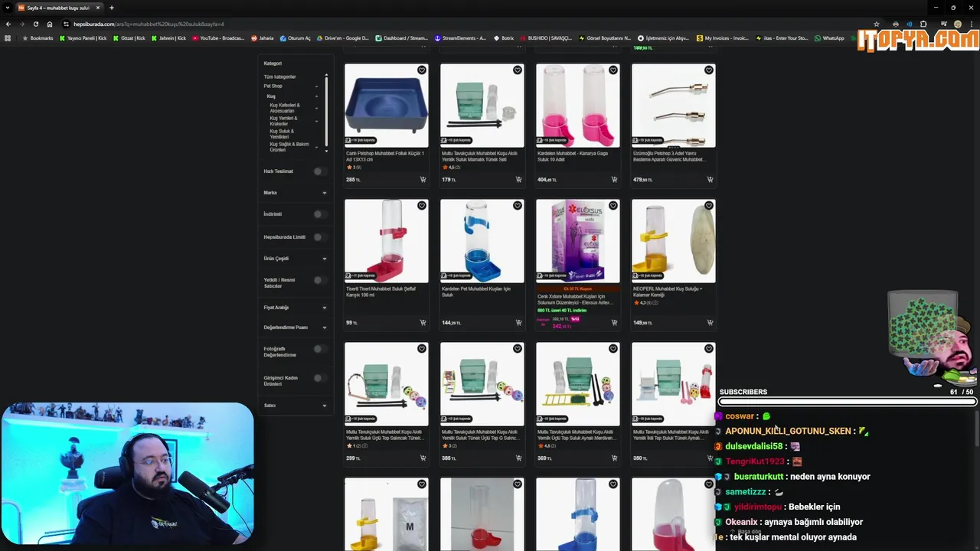This screenshot has width=980, height=551.
Task: Toggle the İndirimli filter switch
Action: tap(320, 214)
